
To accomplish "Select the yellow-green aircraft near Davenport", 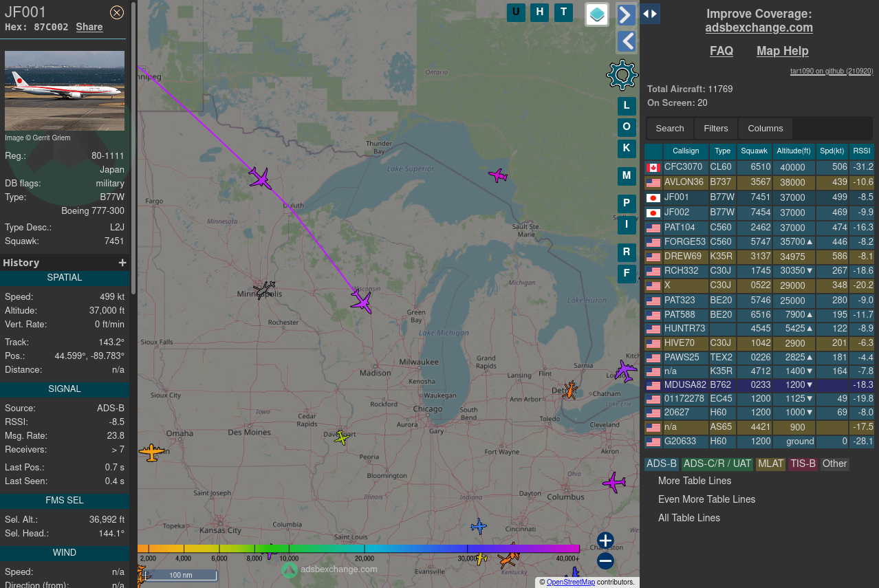I will [x=342, y=437].
